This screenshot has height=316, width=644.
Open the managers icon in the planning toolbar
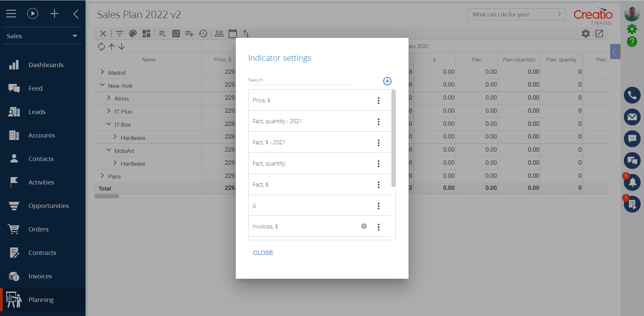219,34
